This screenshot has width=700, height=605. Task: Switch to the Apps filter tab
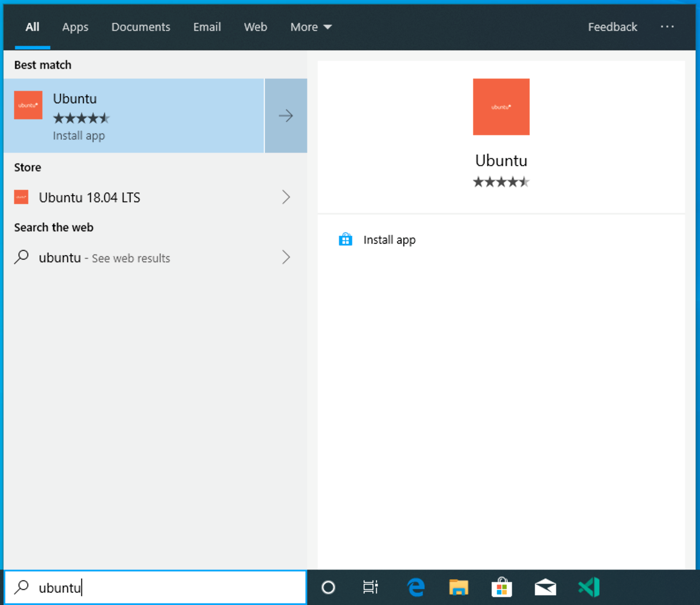point(75,27)
